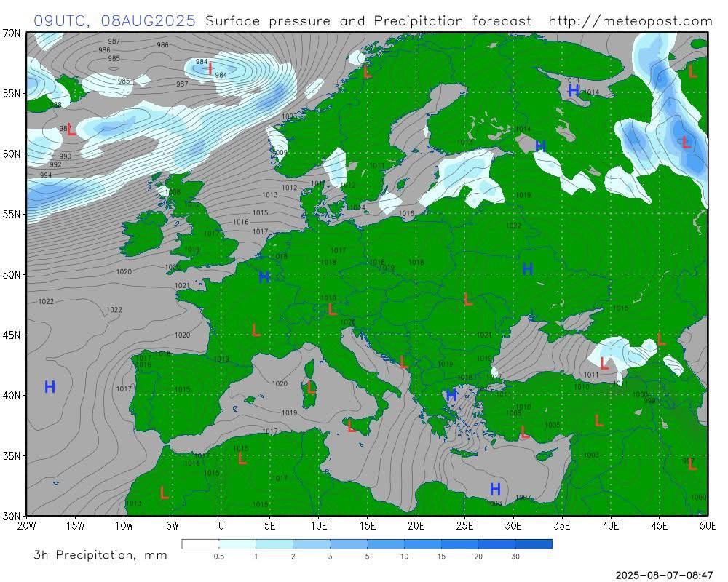Screen dimensions: 728x582
Task: Click the red L next to 984 isobar
Action: [210, 69]
